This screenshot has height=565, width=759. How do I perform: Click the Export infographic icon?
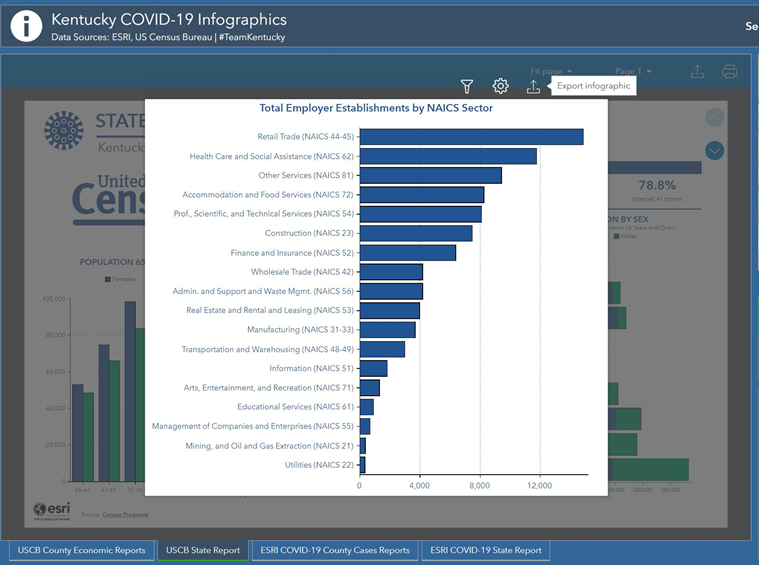(533, 87)
